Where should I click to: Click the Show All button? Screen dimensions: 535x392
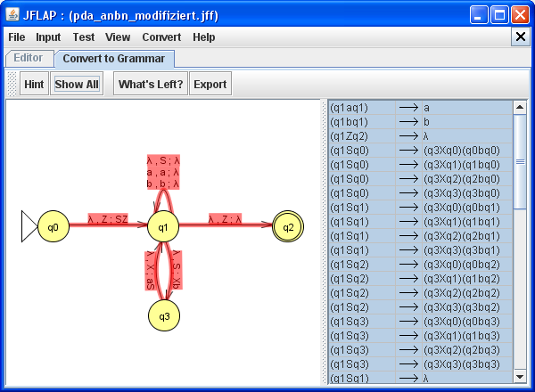[x=77, y=84]
